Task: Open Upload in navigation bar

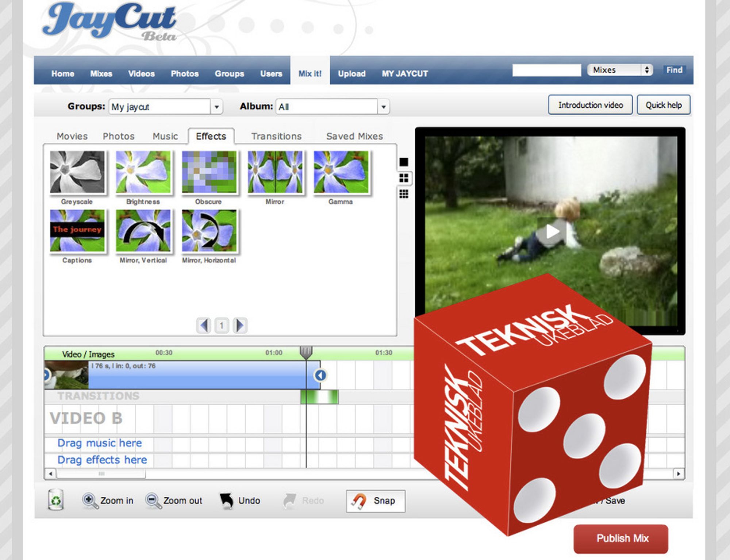Action: 351,74
